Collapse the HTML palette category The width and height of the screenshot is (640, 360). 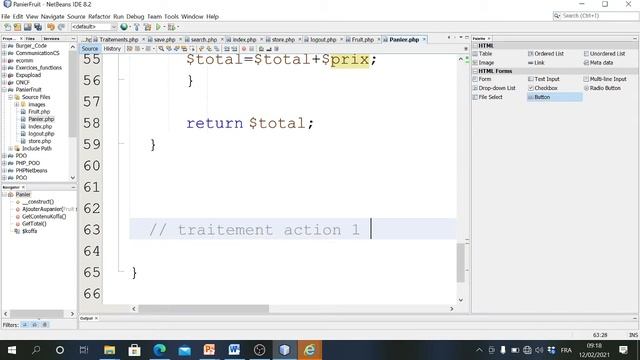tap(475, 46)
